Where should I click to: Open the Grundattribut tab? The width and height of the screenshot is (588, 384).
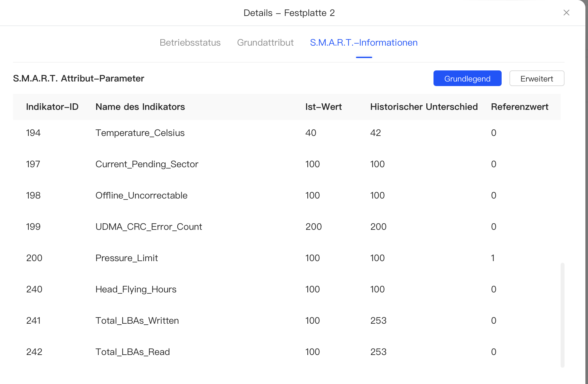point(265,43)
